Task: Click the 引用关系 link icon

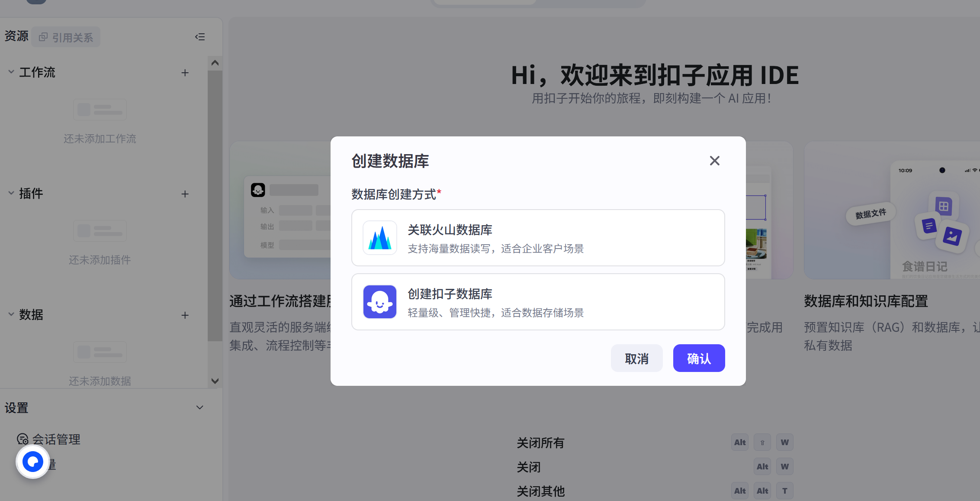Action: coord(43,37)
